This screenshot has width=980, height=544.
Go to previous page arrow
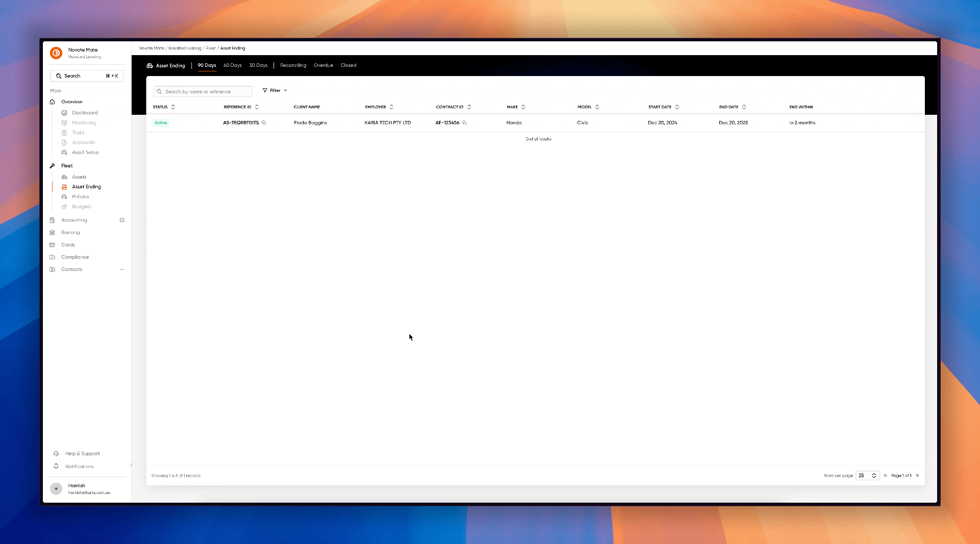tap(886, 476)
